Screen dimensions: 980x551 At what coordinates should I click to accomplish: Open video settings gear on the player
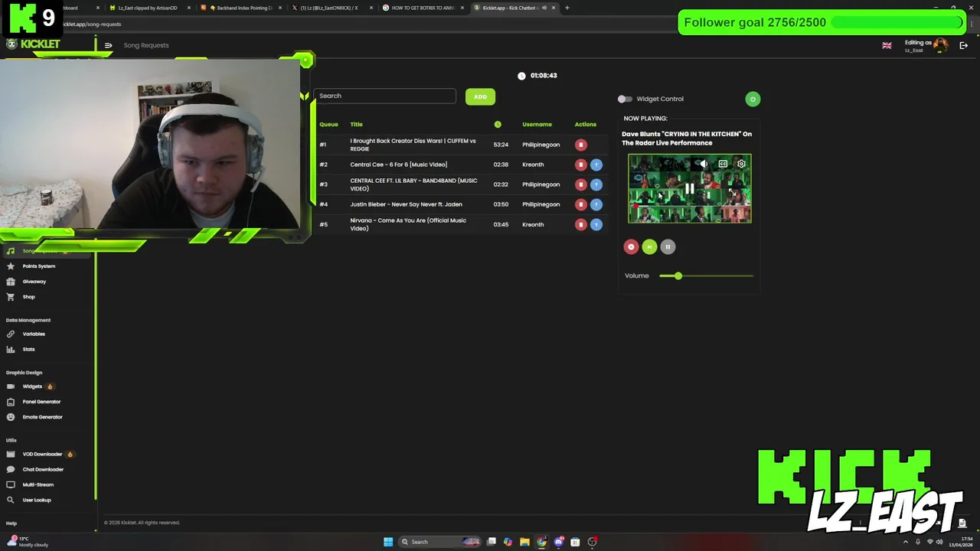tap(741, 164)
